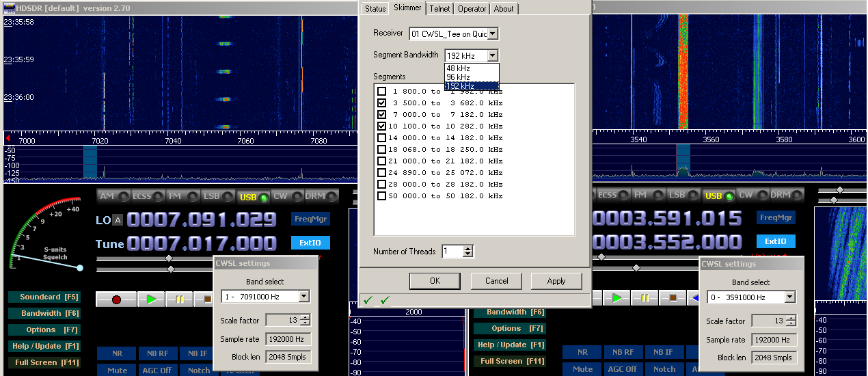The image size is (868, 376).
Task: Select DRM mode in left HDSDR window
Action: tap(321, 196)
